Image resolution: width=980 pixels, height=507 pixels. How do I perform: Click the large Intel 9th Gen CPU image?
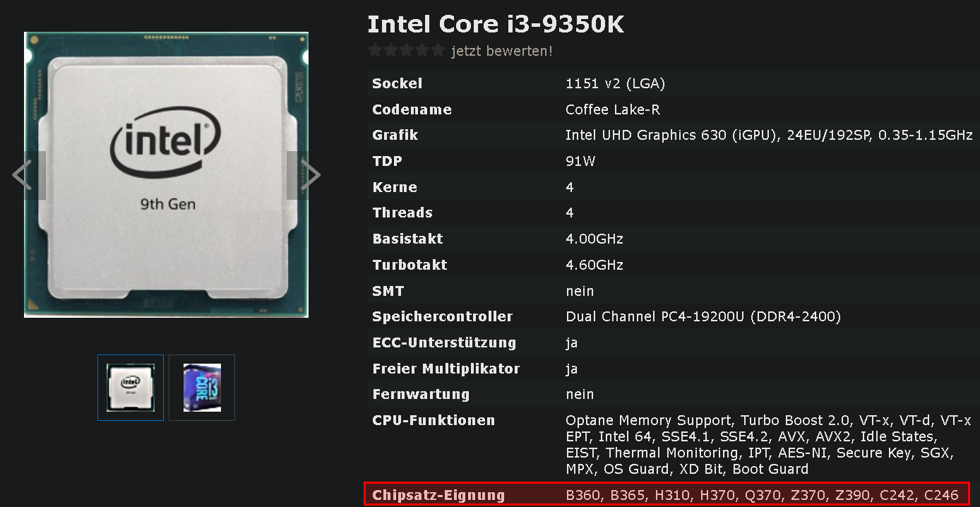[166, 174]
